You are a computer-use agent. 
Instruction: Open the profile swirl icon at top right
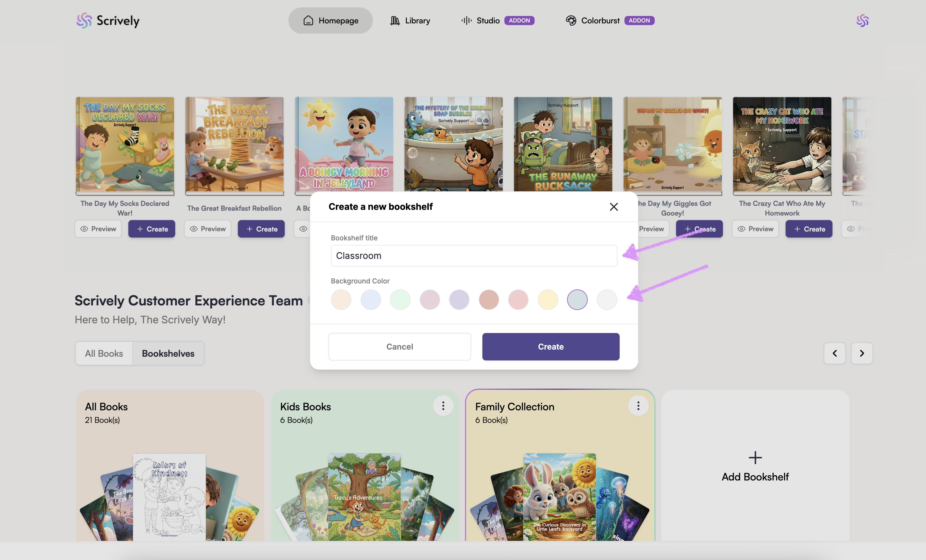coord(862,21)
